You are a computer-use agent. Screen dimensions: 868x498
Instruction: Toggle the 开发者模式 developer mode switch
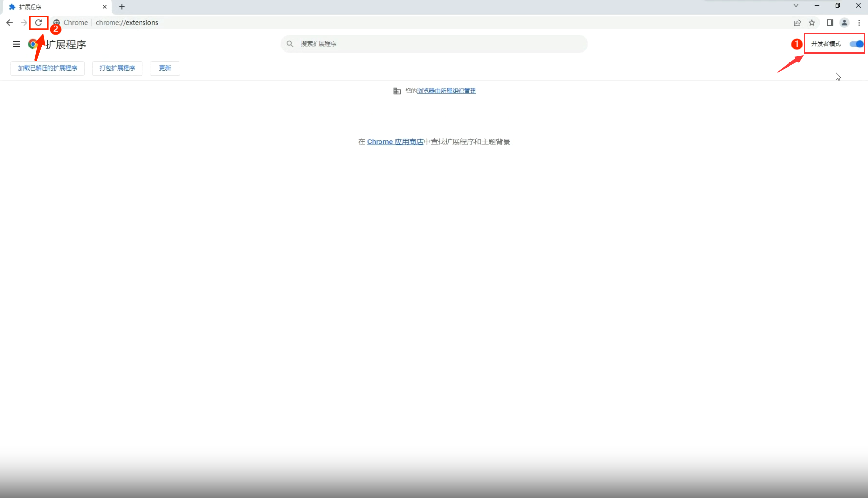[x=856, y=44]
